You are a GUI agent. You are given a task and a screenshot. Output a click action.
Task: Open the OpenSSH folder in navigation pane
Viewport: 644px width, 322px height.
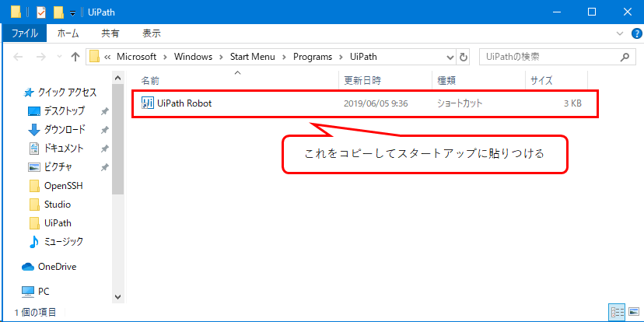click(x=64, y=186)
